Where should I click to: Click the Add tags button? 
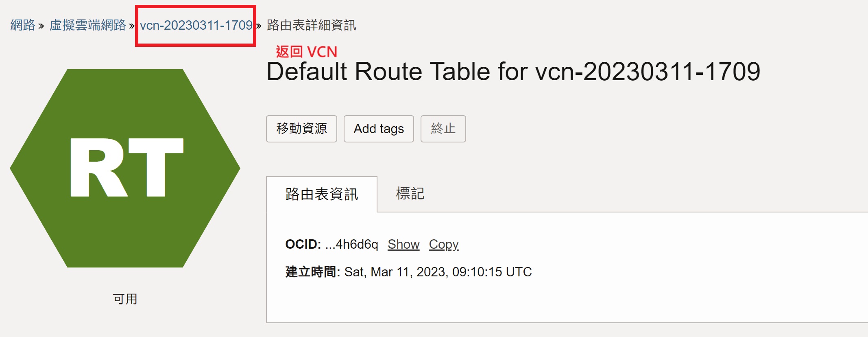[378, 129]
